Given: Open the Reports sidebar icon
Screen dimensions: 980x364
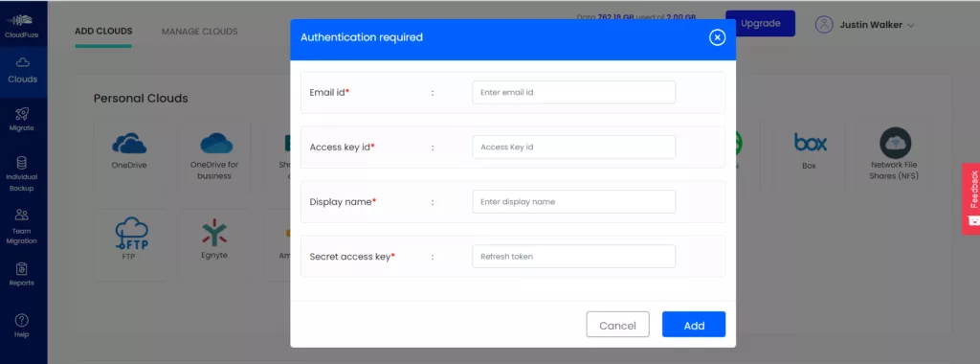Looking at the screenshot, I should click(22, 269).
